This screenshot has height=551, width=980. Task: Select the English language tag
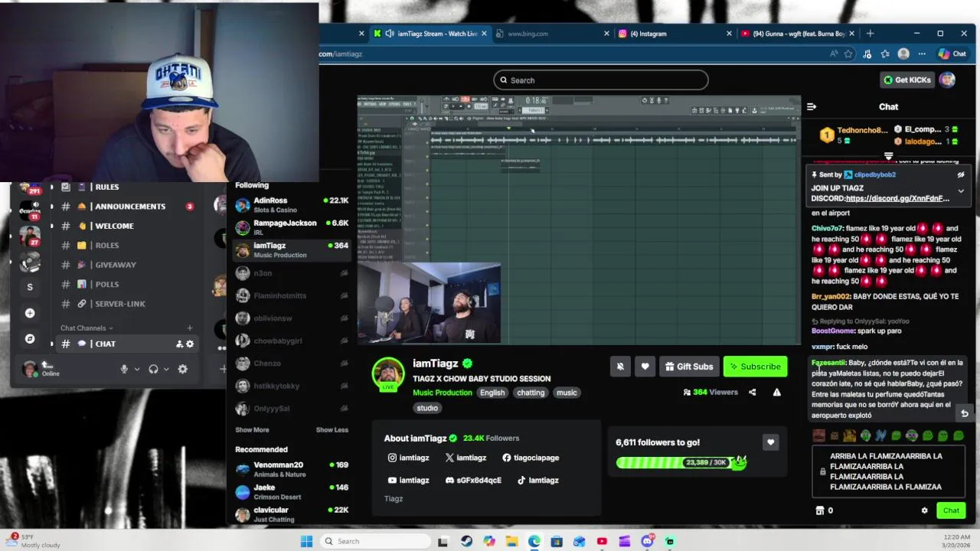pos(492,393)
